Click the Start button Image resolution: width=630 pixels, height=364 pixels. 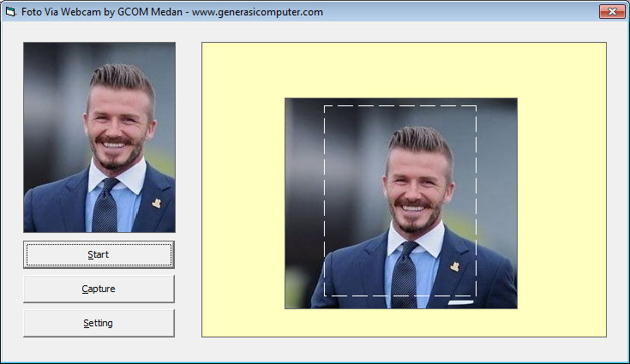(99, 254)
